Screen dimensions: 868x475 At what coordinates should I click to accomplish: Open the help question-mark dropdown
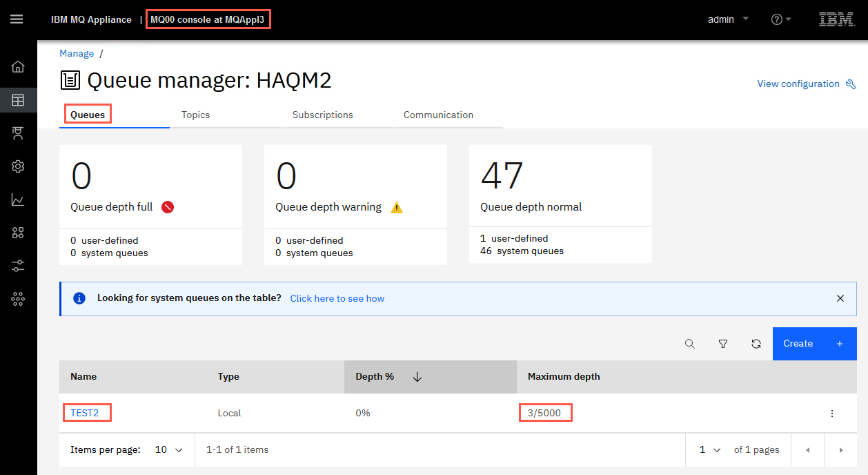pos(781,19)
